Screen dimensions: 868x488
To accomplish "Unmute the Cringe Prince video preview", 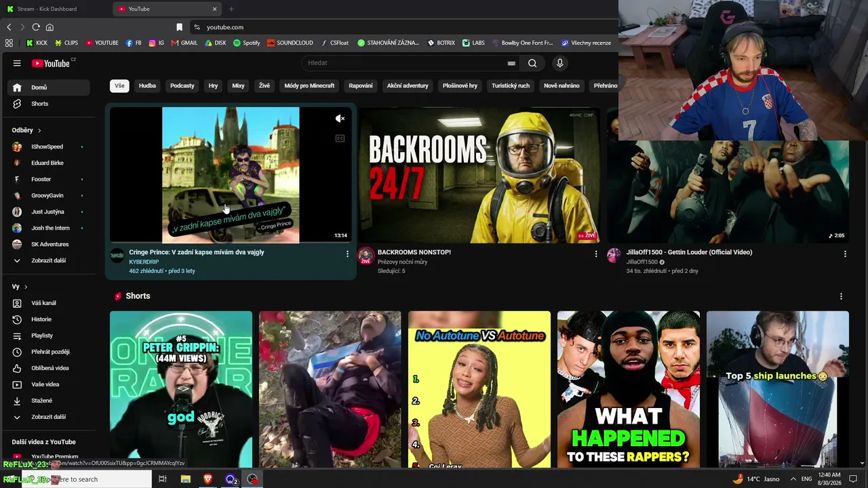I will 340,119.
